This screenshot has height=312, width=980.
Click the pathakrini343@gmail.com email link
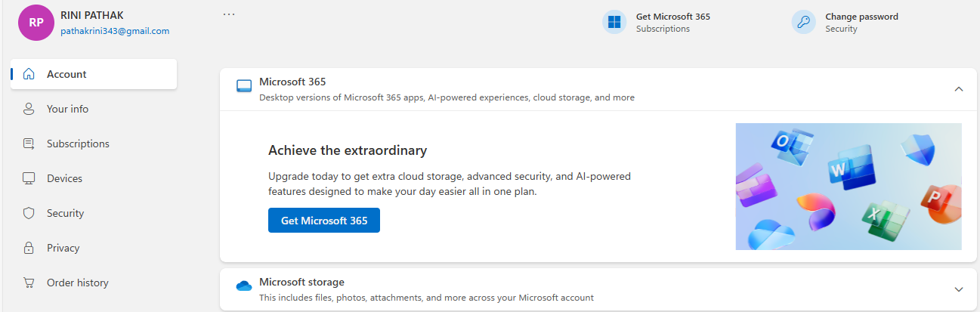tap(115, 31)
